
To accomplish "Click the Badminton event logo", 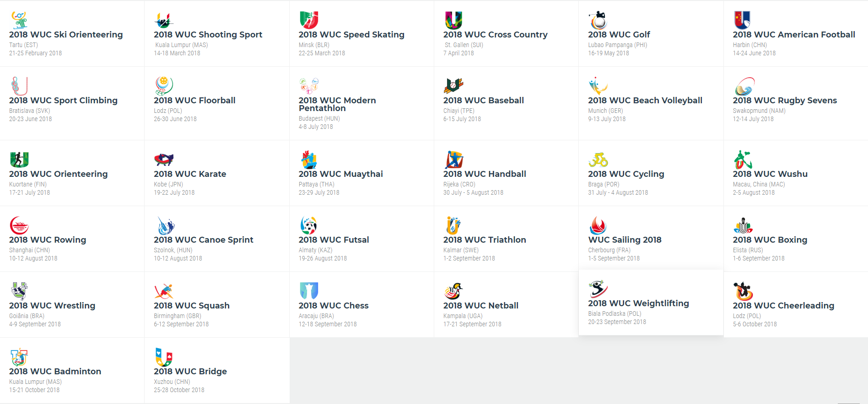I will tap(19, 357).
